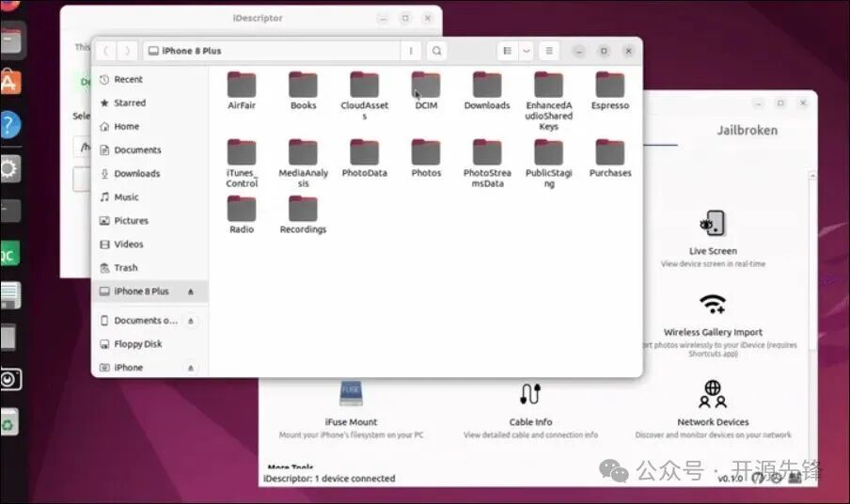Open Trash in the sidebar
This screenshot has width=850, height=504.
(150, 268)
